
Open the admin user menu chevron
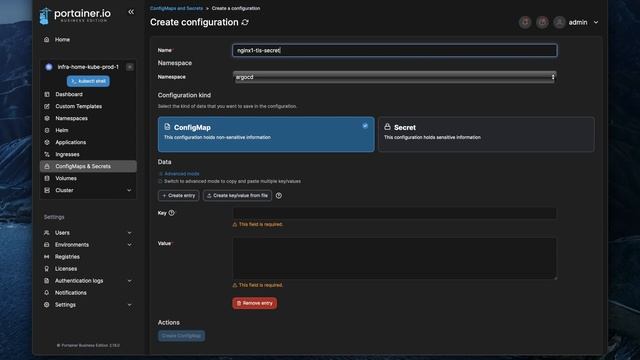(596, 22)
